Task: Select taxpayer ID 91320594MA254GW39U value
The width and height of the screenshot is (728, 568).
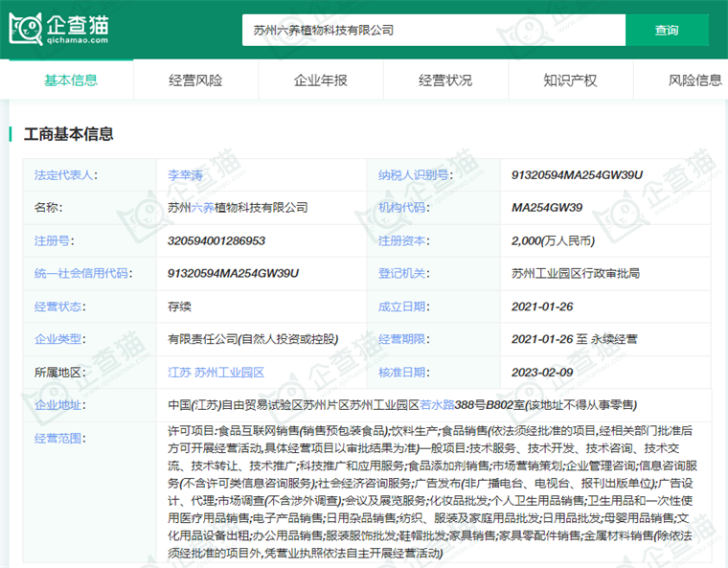Action: point(577,175)
